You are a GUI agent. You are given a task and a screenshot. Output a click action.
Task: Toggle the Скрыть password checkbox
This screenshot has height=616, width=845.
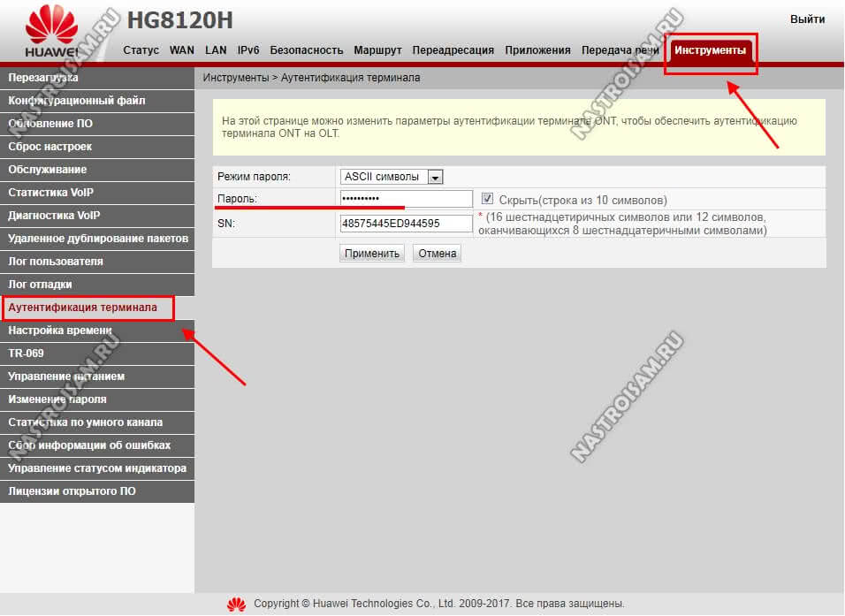488,199
